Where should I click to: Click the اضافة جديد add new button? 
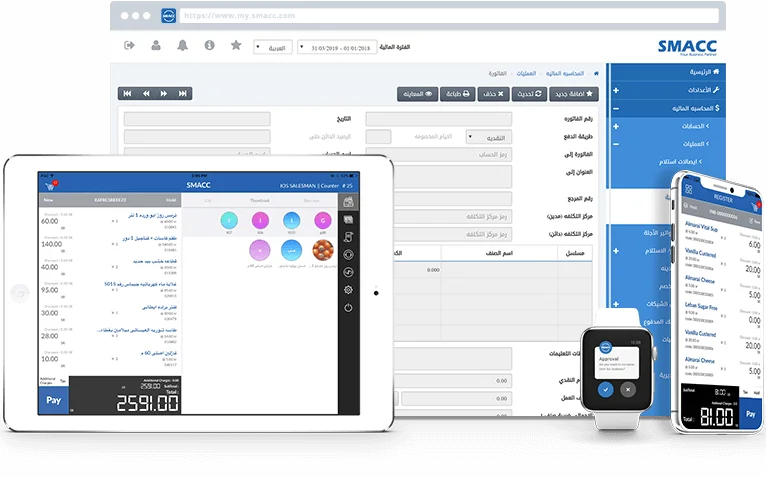click(x=574, y=94)
